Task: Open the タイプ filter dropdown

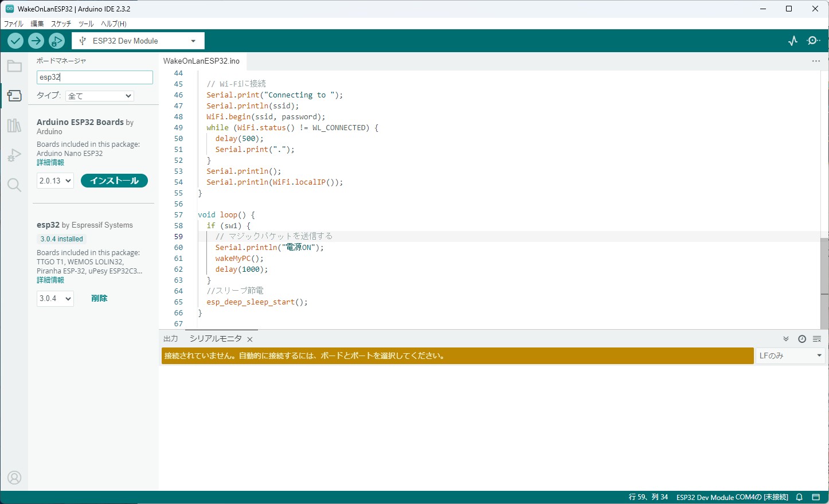Action: click(100, 96)
